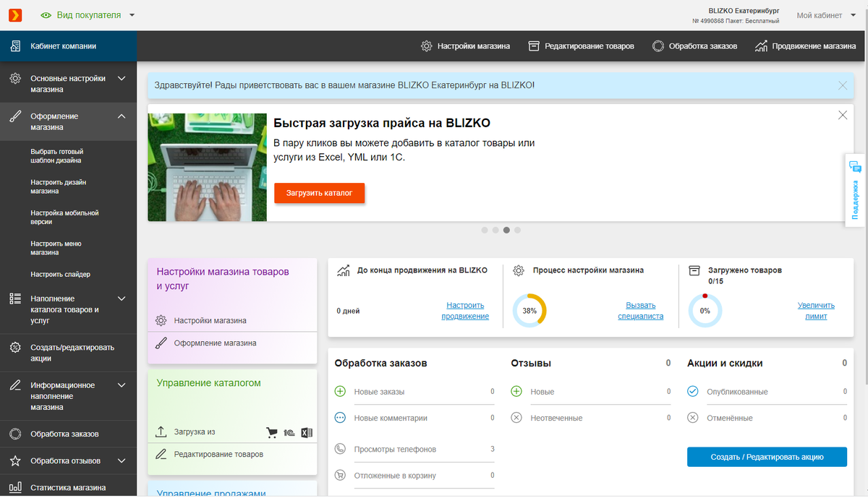
Task: Click the Кабинет компании building icon
Action: [x=14, y=46]
